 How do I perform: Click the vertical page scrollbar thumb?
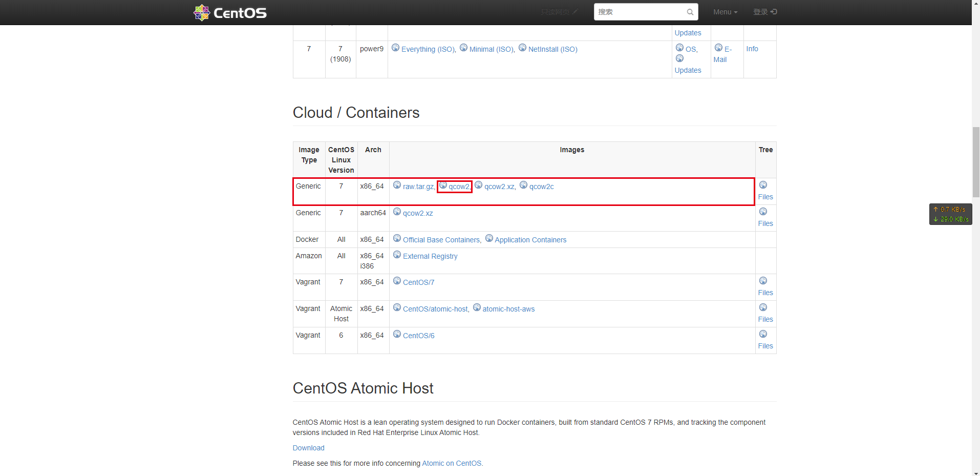pyautogui.click(x=976, y=161)
